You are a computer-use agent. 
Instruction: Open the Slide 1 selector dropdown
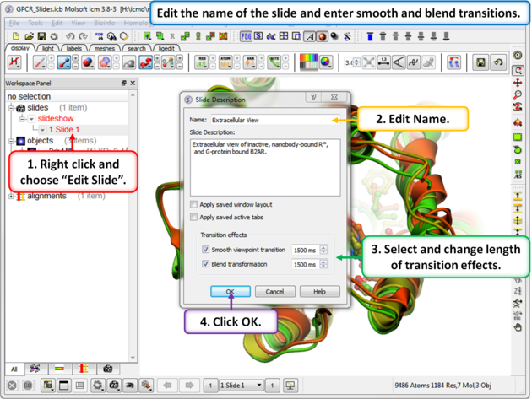pyautogui.click(x=241, y=386)
